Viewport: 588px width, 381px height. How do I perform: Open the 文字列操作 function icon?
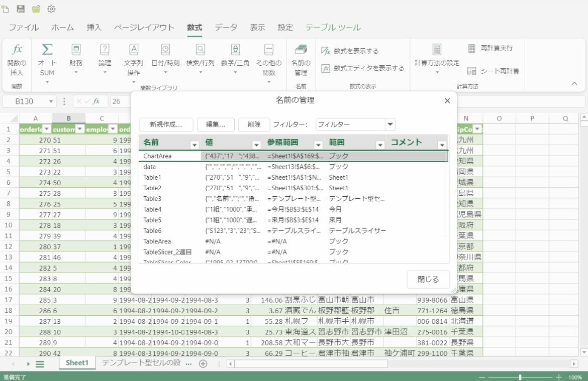pos(134,49)
